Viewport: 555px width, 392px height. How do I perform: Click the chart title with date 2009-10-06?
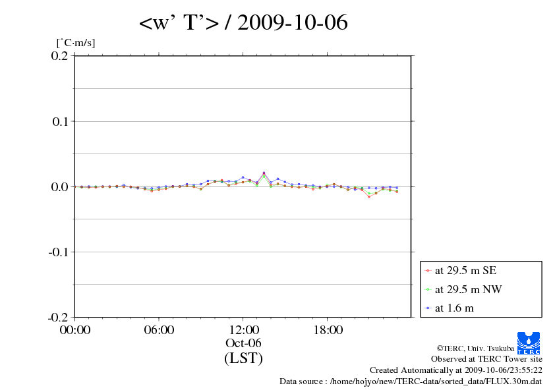point(243,23)
